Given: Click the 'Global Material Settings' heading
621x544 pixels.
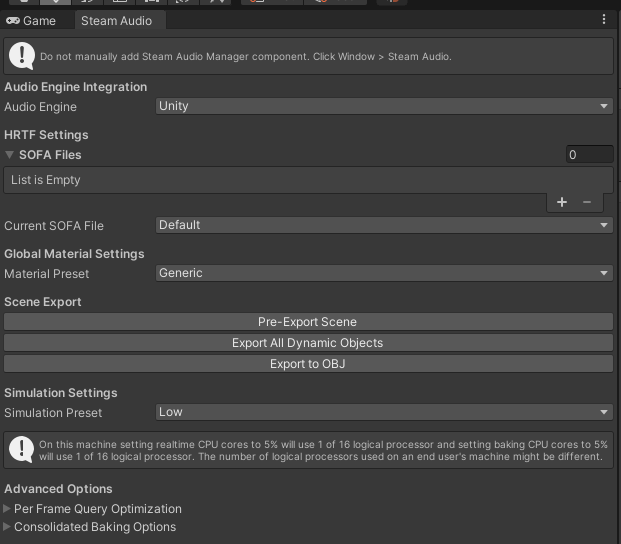Looking at the screenshot, I should pos(74,254).
